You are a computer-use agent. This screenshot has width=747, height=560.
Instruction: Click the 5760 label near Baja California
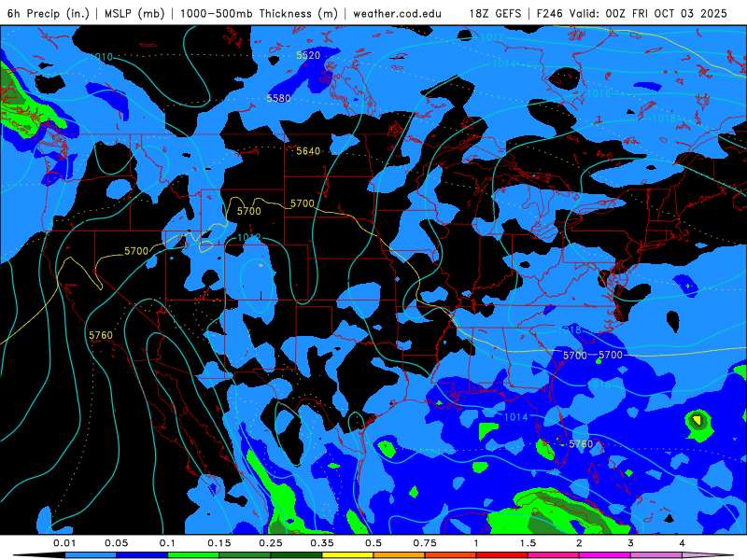[x=101, y=335]
